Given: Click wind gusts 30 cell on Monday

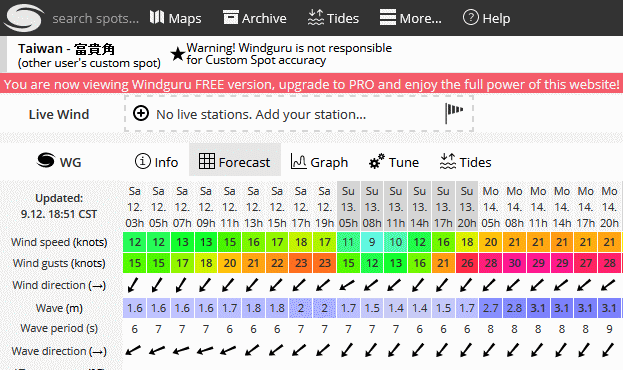Looking at the screenshot, I should tap(515, 263).
